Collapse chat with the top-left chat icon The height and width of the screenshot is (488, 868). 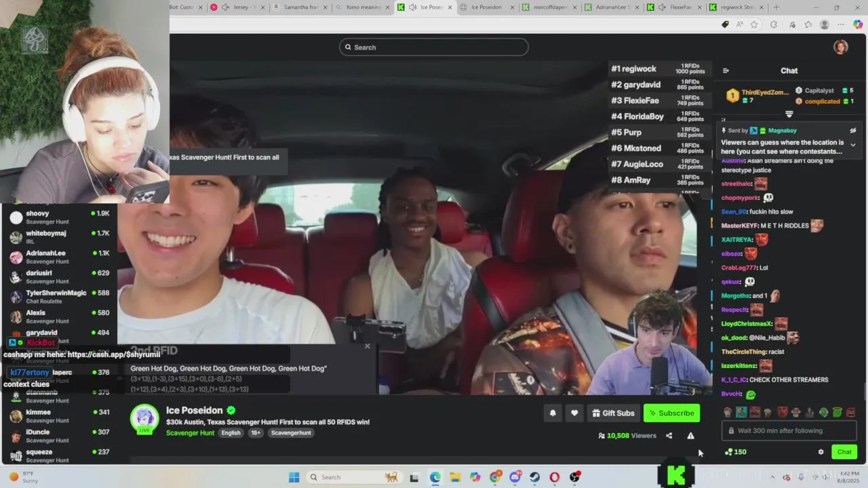coord(726,70)
